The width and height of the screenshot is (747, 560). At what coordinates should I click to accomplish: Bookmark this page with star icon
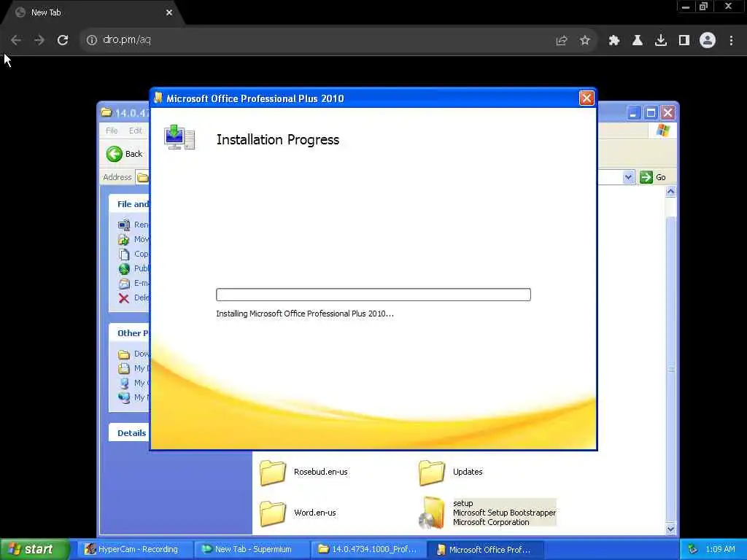pos(584,41)
